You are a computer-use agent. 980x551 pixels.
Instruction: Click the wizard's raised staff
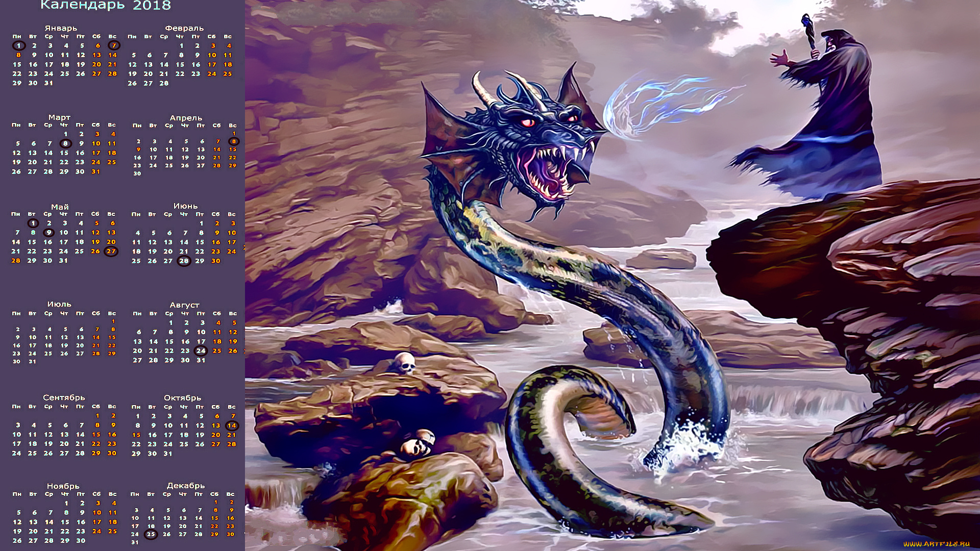pyautogui.click(x=810, y=33)
